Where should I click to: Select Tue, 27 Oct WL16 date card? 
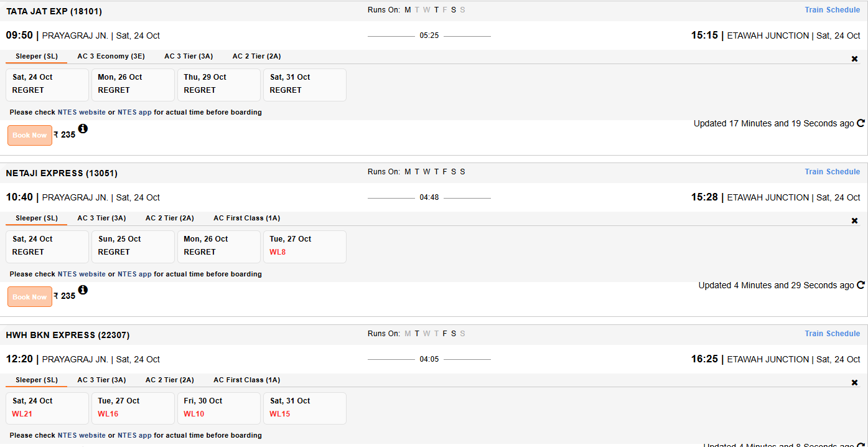[133, 408]
